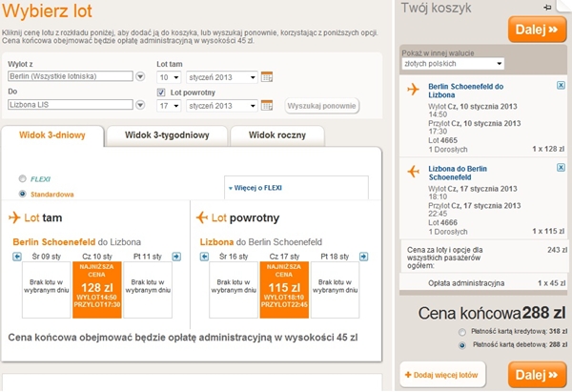Screen dimensions: 572x392
Task: Click Cena końcowa 288 zl total
Action: coord(492,313)
